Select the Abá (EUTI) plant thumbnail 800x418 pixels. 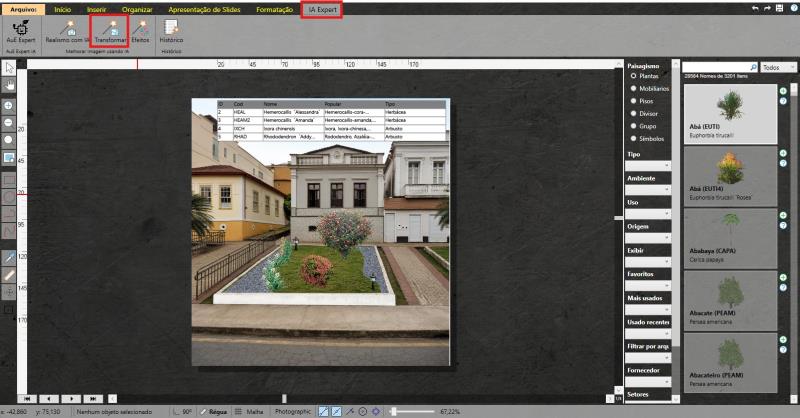pyautogui.click(x=730, y=114)
